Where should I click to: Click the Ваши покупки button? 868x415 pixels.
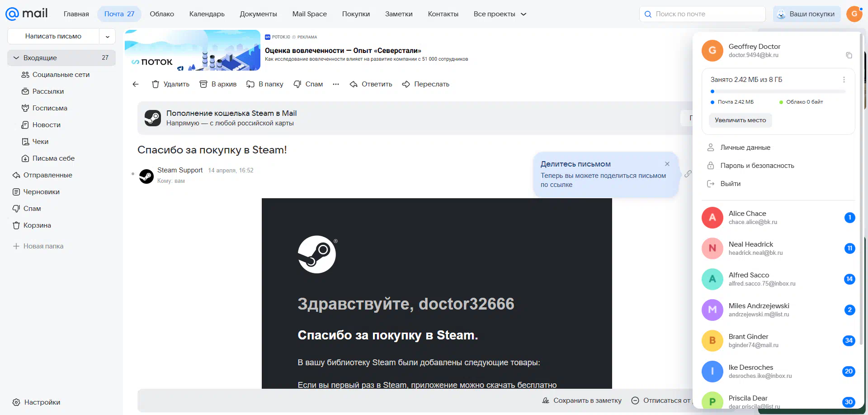pos(807,14)
